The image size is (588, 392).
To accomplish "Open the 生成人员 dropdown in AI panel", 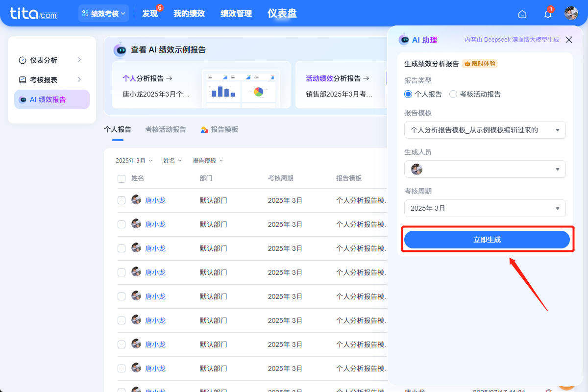I will click(x=485, y=169).
